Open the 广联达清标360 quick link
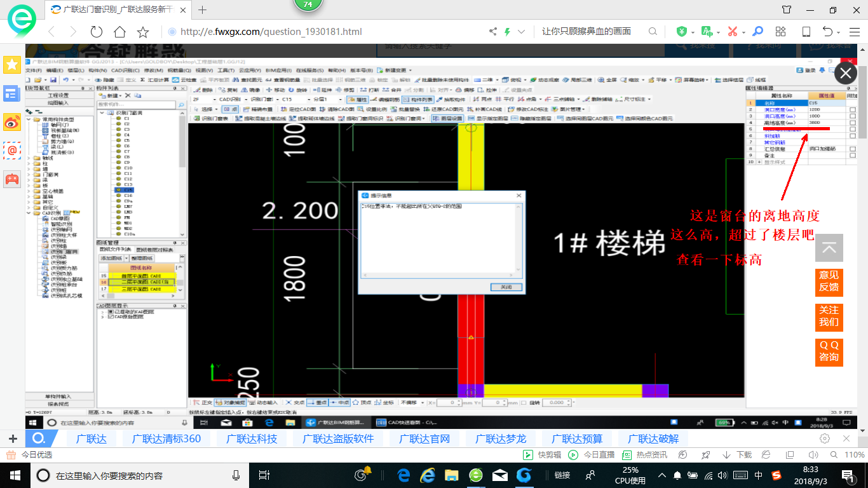The image size is (868, 488). [x=166, y=438]
